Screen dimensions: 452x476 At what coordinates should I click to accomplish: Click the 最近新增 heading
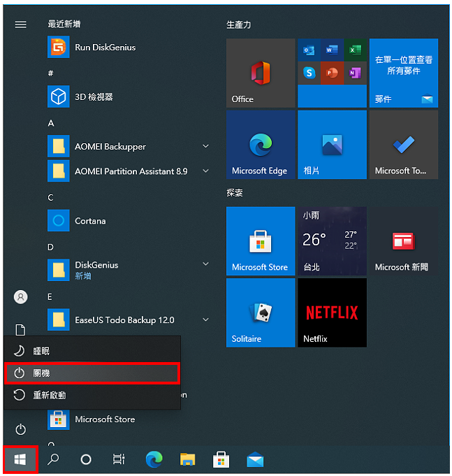pyautogui.click(x=64, y=24)
